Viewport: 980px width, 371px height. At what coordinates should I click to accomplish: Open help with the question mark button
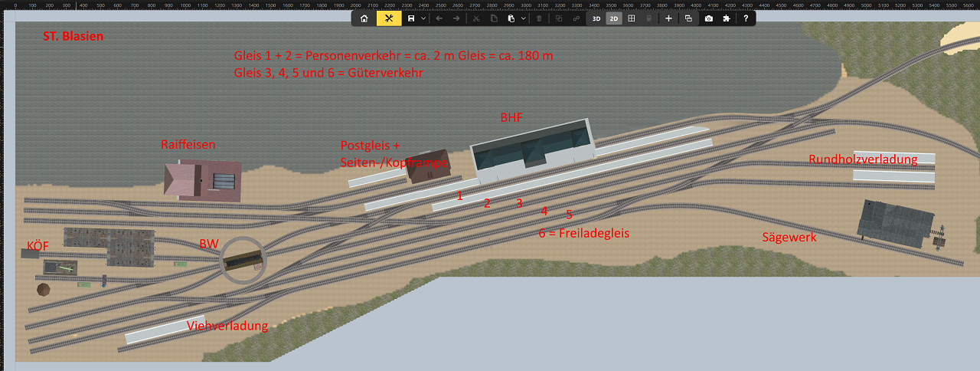746,18
